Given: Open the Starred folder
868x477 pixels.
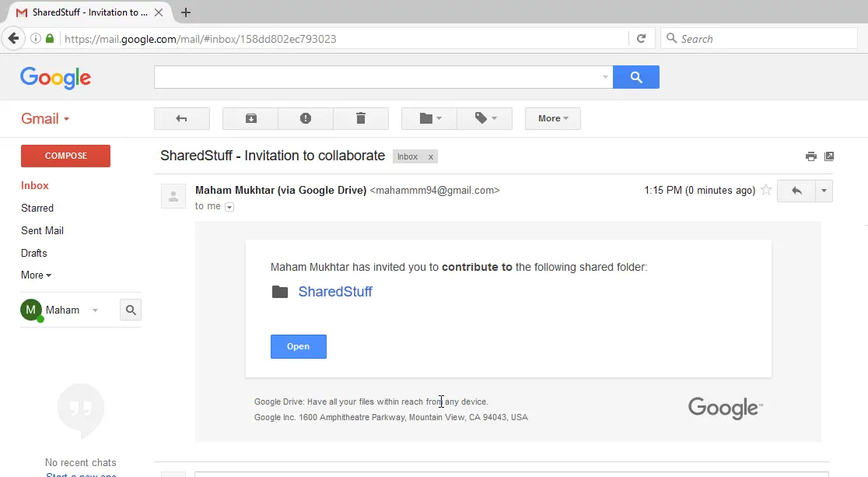Looking at the screenshot, I should coord(37,209).
